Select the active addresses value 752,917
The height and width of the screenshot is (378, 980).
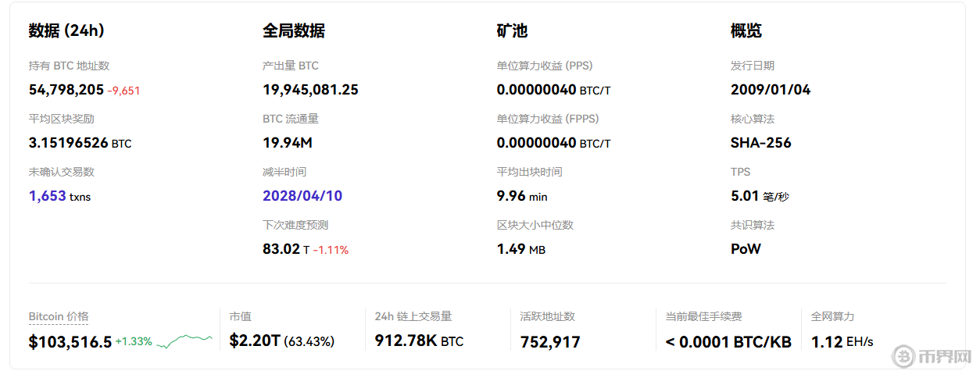pos(550,341)
